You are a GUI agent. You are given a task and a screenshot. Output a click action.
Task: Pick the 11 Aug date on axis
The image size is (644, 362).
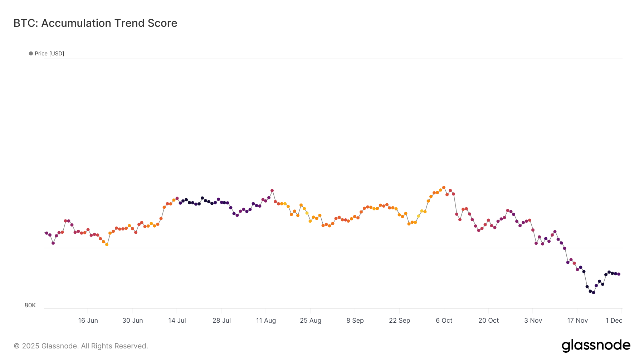click(266, 321)
